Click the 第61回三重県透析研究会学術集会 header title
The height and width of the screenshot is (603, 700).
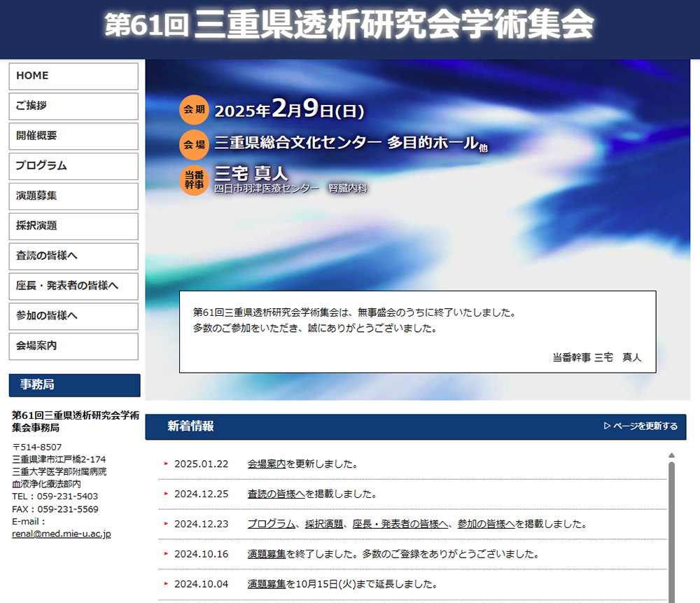[x=349, y=25]
